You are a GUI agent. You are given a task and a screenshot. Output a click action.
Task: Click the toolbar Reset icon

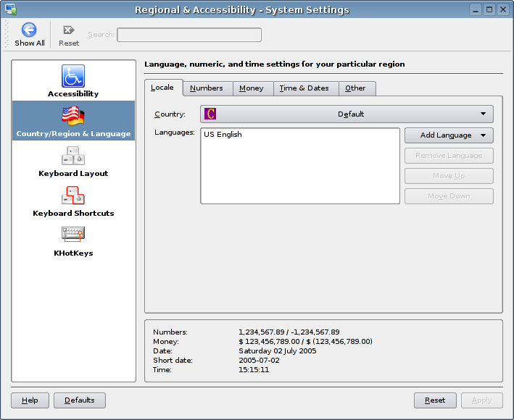point(69,30)
